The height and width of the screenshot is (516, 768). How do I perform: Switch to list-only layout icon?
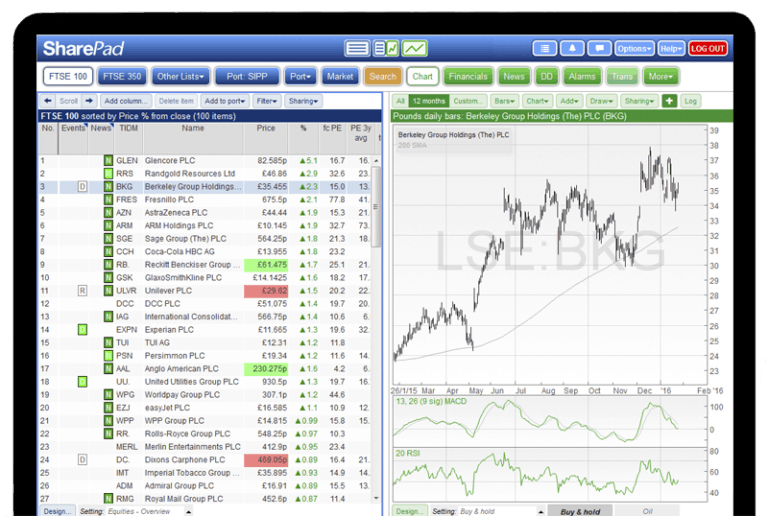coord(357,48)
